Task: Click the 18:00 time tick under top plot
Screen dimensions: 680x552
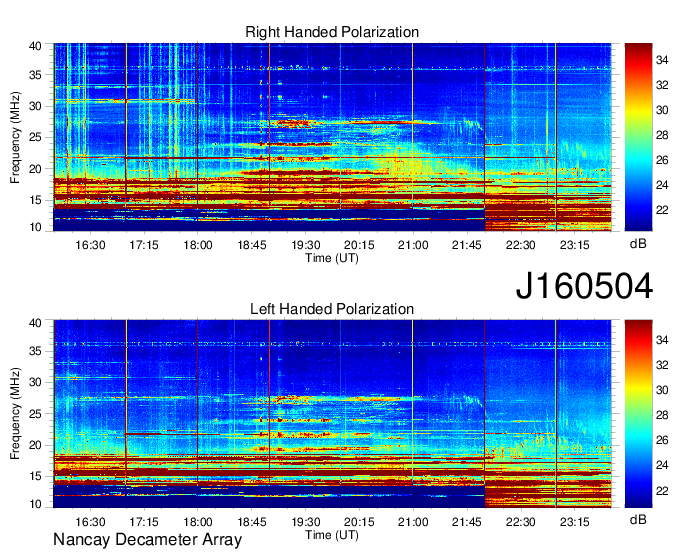Action: [x=198, y=245]
